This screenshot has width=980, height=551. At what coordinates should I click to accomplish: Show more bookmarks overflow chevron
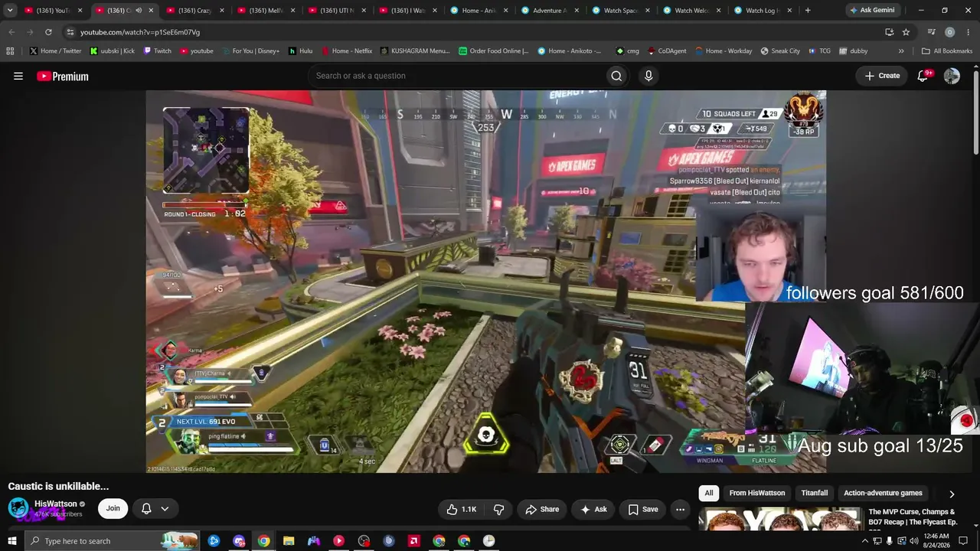tap(901, 51)
